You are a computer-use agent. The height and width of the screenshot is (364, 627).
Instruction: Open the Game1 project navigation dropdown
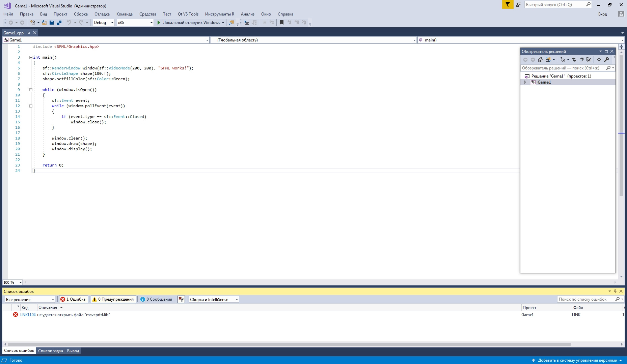tap(106, 40)
